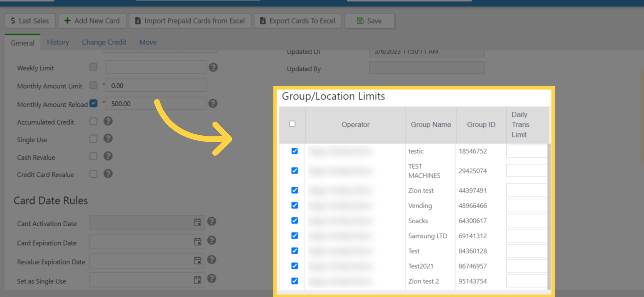Toggle Monthly Amount Limit checkbox
The image size is (644, 297).
(93, 85)
